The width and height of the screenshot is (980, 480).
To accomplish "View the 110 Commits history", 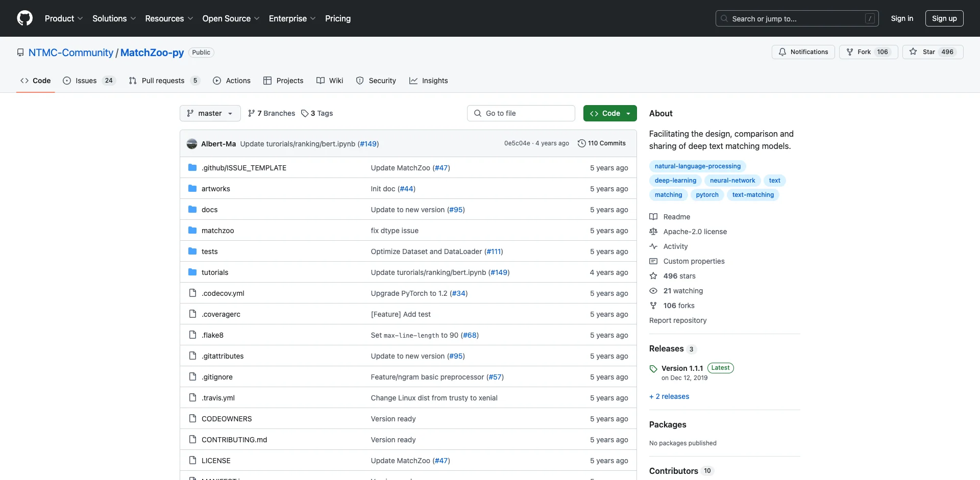I will tap(602, 143).
